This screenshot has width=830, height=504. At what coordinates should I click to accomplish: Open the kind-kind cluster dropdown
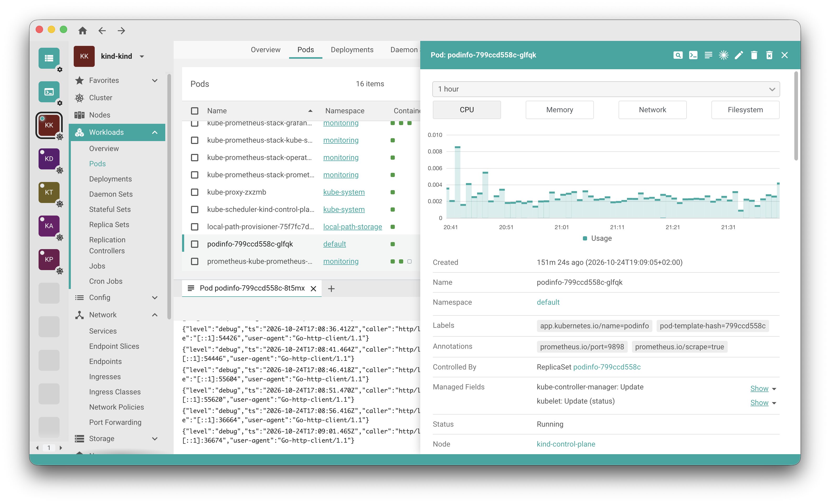tap(142, 57)
